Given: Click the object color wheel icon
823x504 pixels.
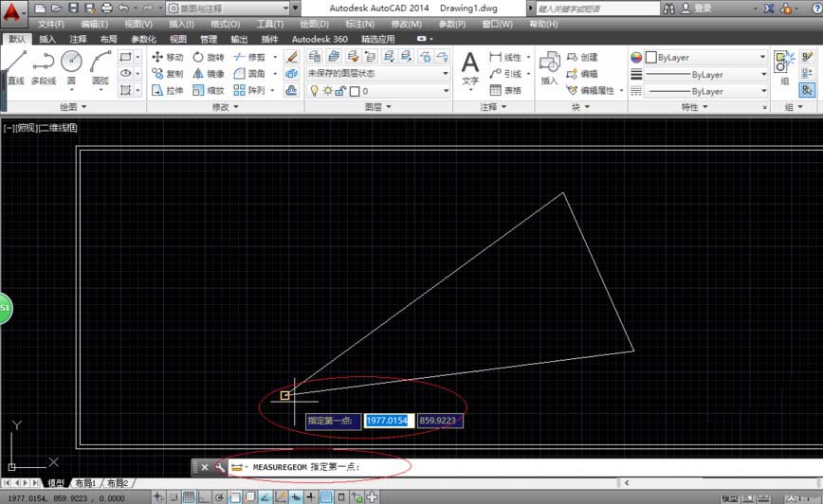Looking at the screenshot, I should click(x=636, y=57).
